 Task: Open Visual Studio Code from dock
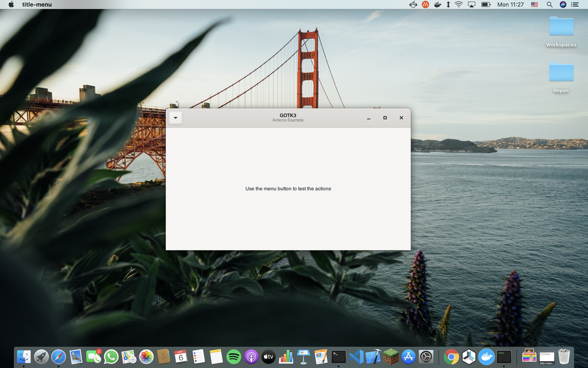356,356
